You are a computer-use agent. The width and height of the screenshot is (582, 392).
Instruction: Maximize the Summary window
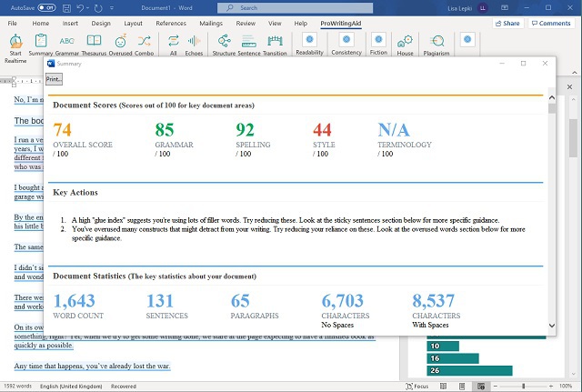click(x=524, y=63)
